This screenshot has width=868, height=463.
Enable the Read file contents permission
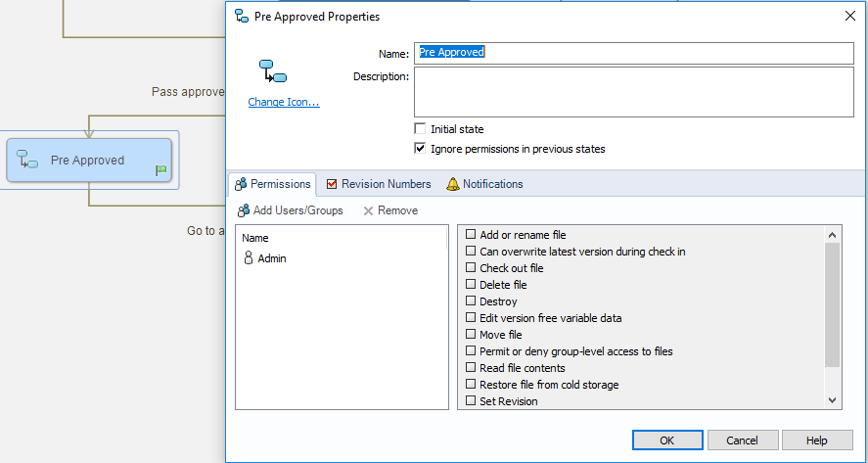click(x=471, y=368)
